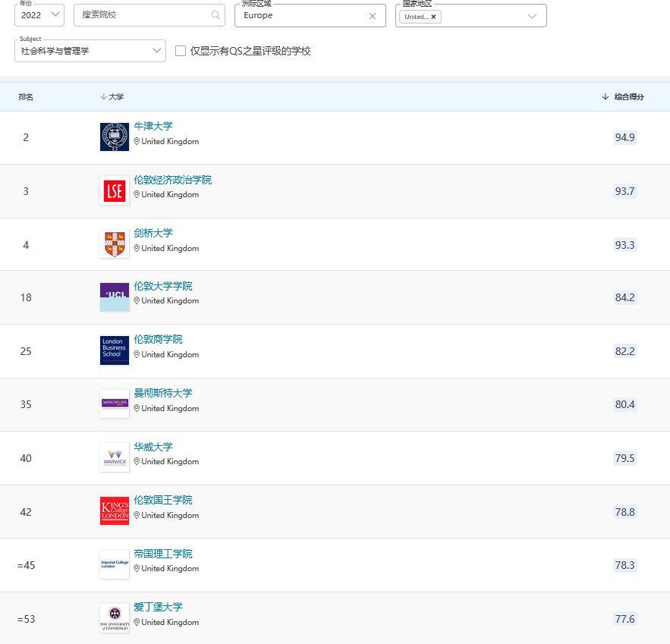Click the score 94.9
Viewport: 670px width, 644px height.
(x=624, y=137)
